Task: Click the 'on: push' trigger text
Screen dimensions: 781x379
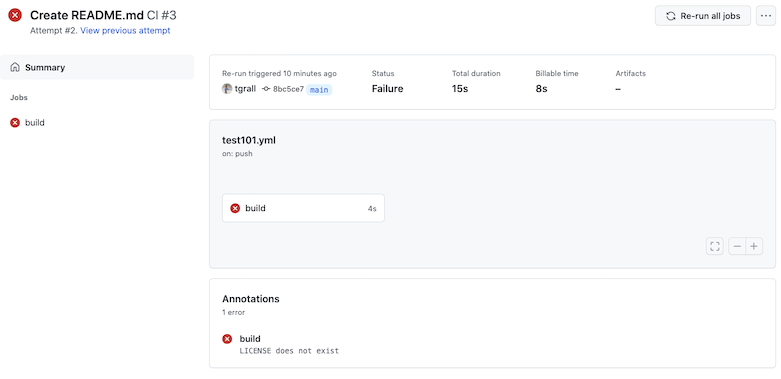Action: 237,154
